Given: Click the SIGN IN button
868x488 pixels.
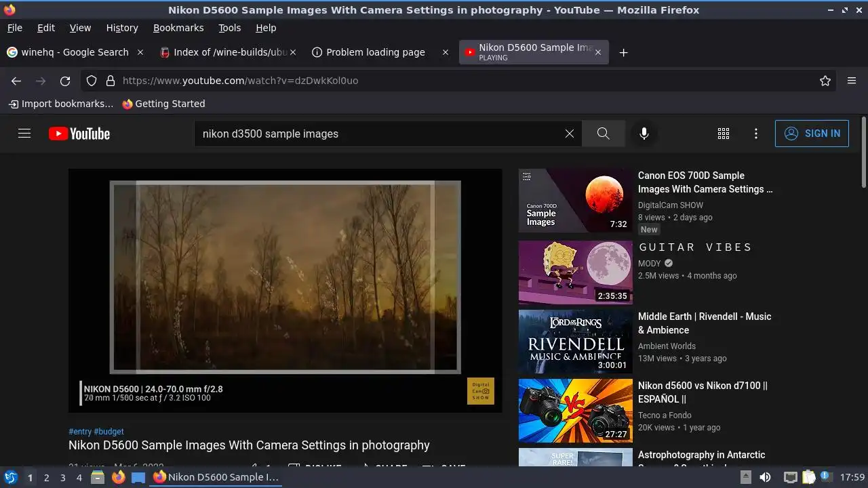Looking at the screenshot, I should tap(812, 134).
